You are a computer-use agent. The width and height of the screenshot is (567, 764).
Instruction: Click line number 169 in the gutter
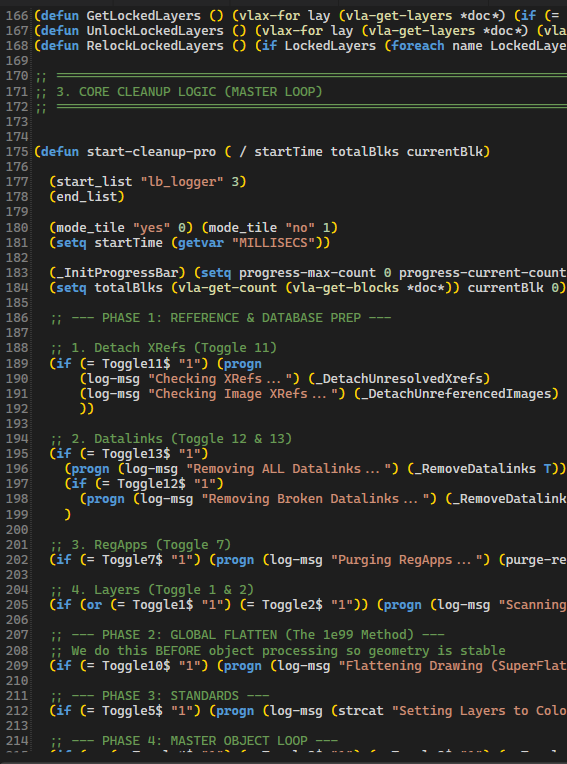17,61
